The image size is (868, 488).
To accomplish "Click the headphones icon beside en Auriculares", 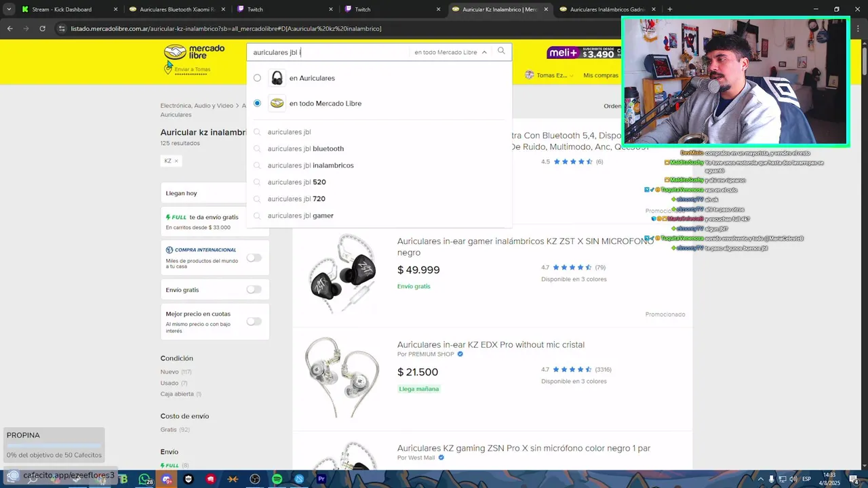I will point(277,78).
